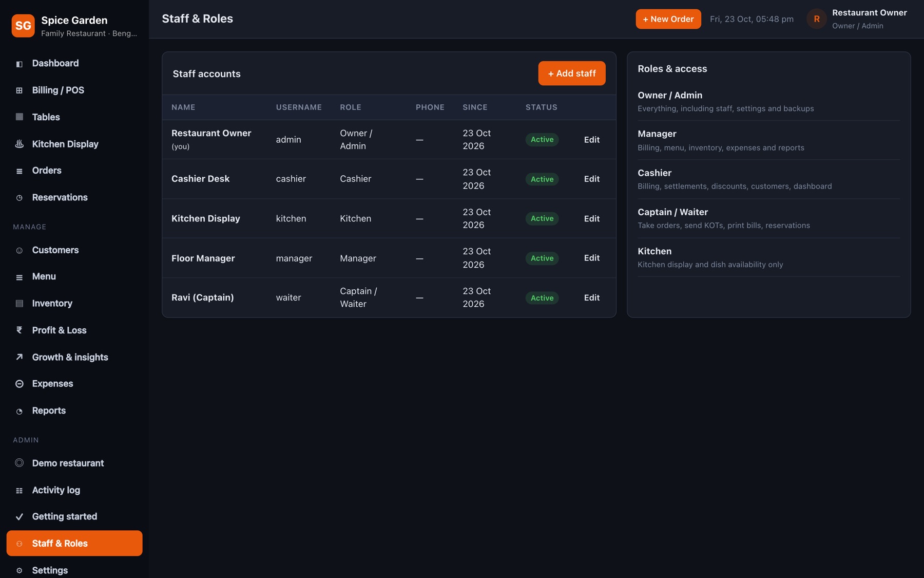The image size is (924, 578).
Task: Click the Active badge for Ravi (Captain)
Action: [x=542, y=298]
